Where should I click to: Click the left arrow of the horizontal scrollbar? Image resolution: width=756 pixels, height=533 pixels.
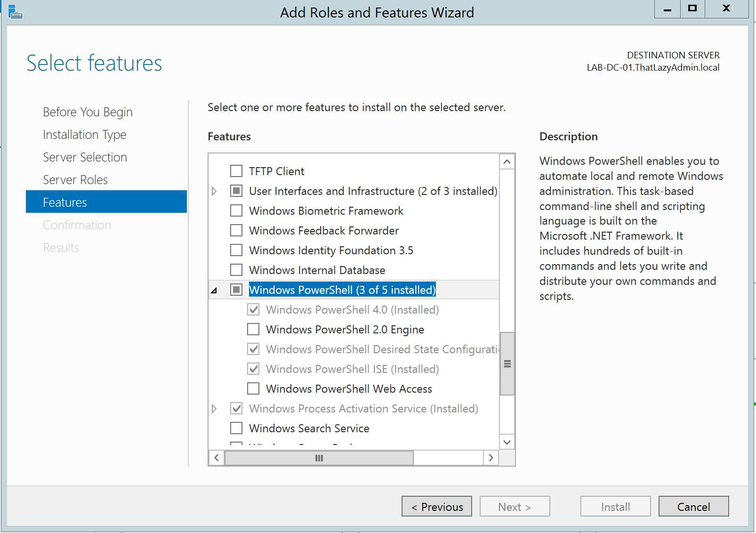tap(216, 457)
